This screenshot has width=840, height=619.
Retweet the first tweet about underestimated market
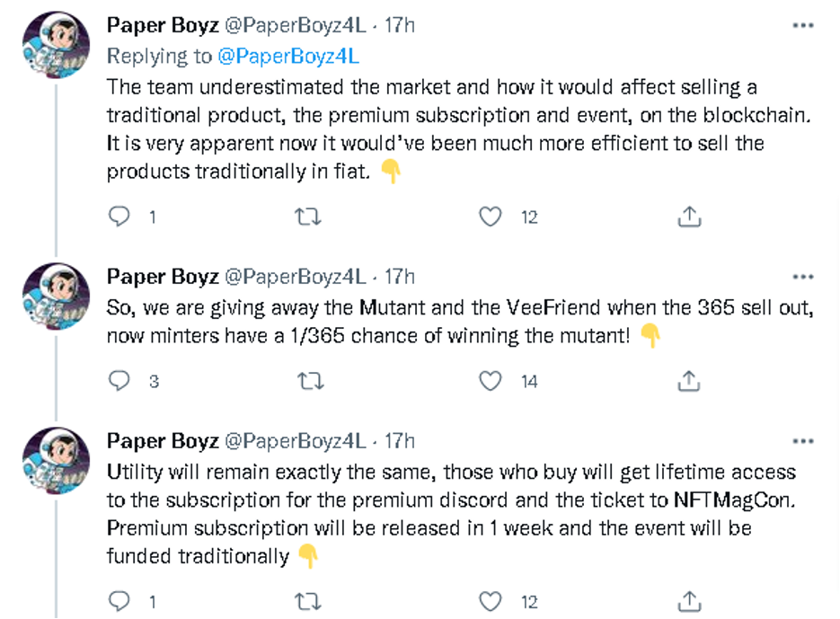308,217
